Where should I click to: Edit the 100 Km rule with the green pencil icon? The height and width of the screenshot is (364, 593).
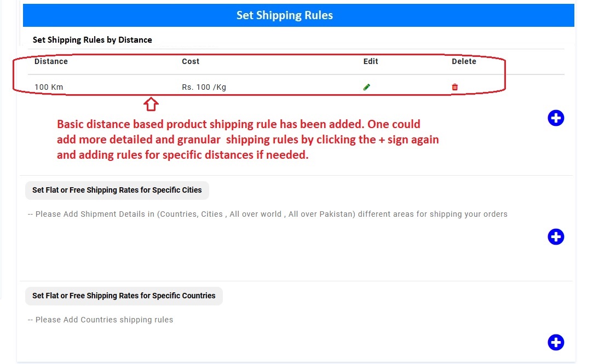pos(366,88)
